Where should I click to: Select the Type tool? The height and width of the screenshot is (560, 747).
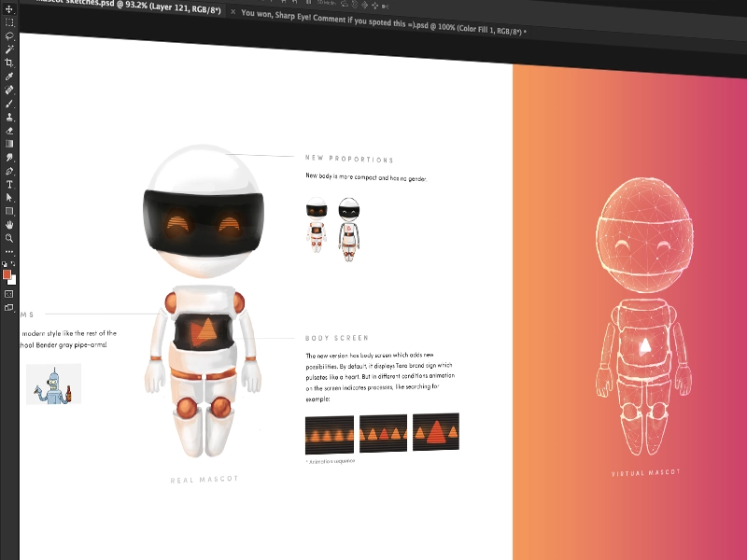click(x=9, y=184)
